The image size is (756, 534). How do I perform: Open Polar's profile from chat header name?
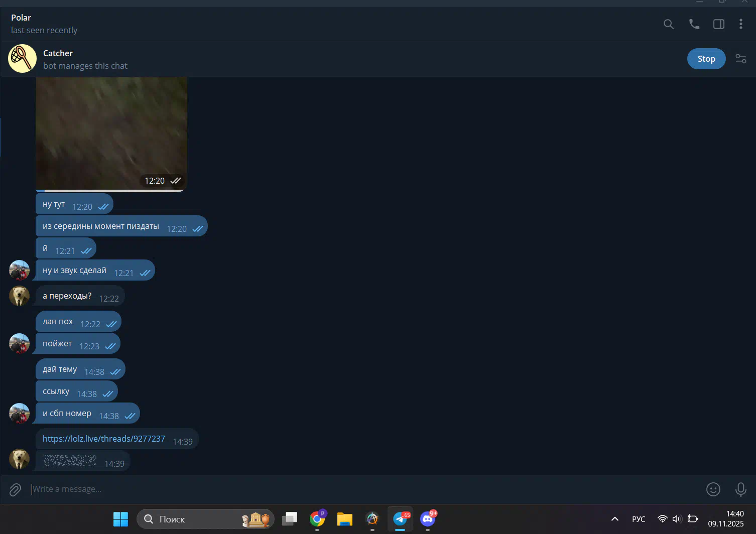tap(21, 18)
